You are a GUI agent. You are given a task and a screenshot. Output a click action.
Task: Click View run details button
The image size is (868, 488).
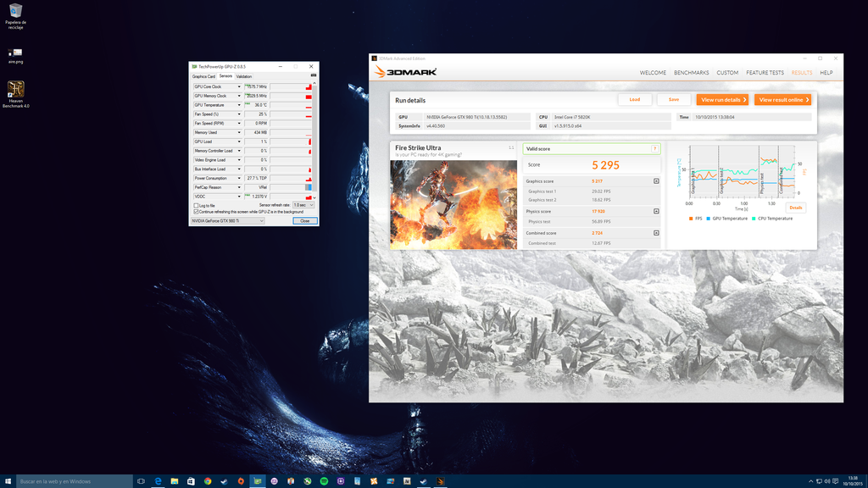[x=722, y=100]
